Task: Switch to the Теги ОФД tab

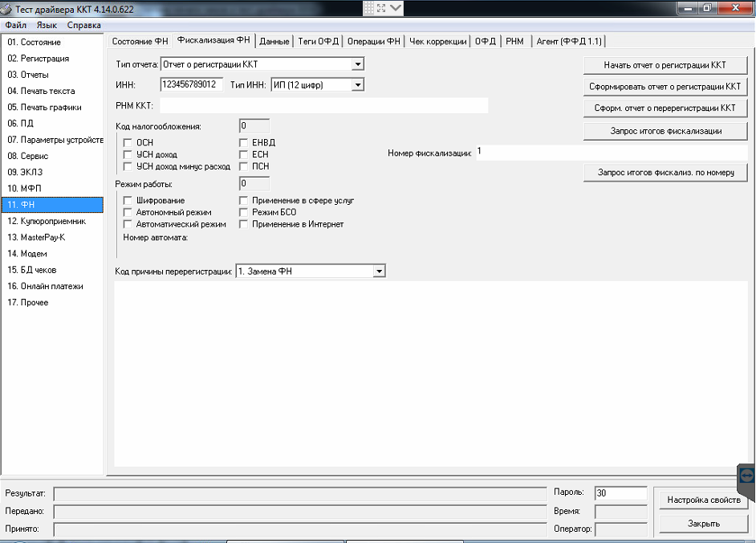Action: (x=318, y=41)
